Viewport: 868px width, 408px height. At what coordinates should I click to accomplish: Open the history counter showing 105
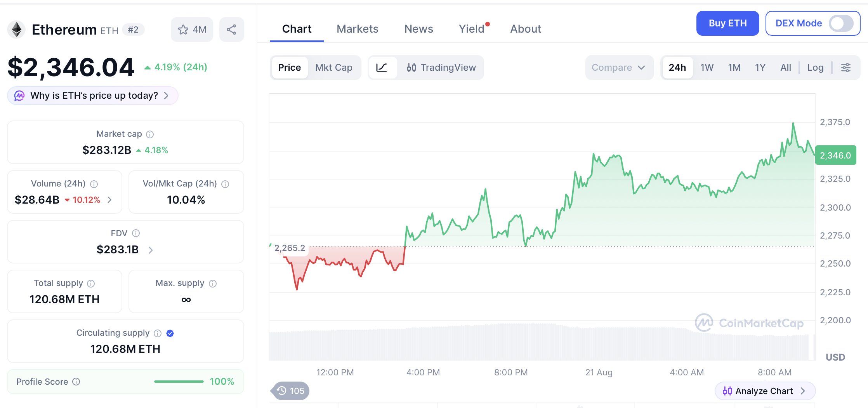(x=291, y=391)
